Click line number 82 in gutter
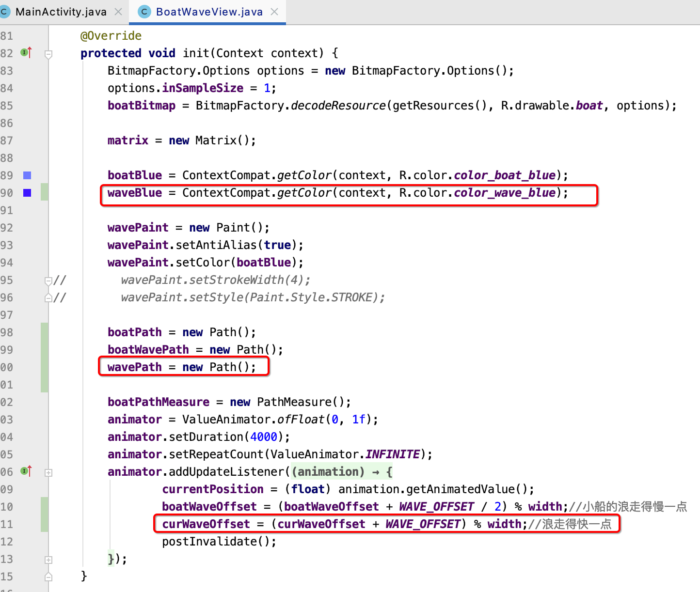 coord(7,53)
